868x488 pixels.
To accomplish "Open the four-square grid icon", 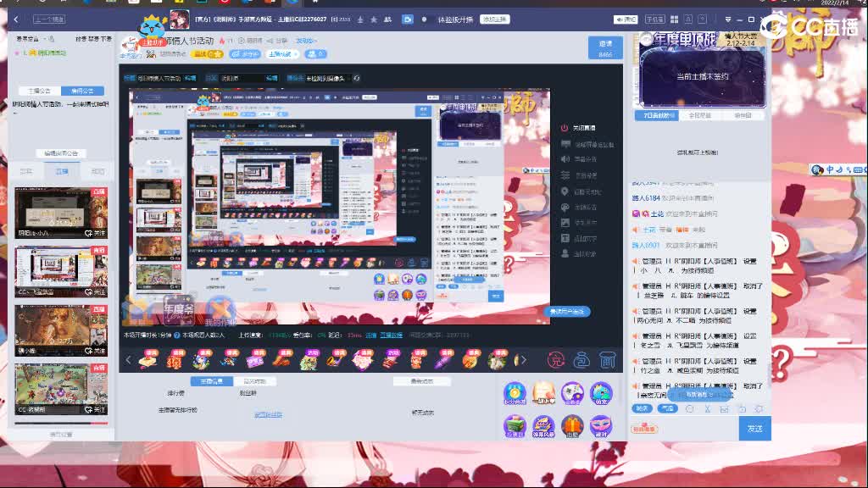I will [x=674, y=19].
